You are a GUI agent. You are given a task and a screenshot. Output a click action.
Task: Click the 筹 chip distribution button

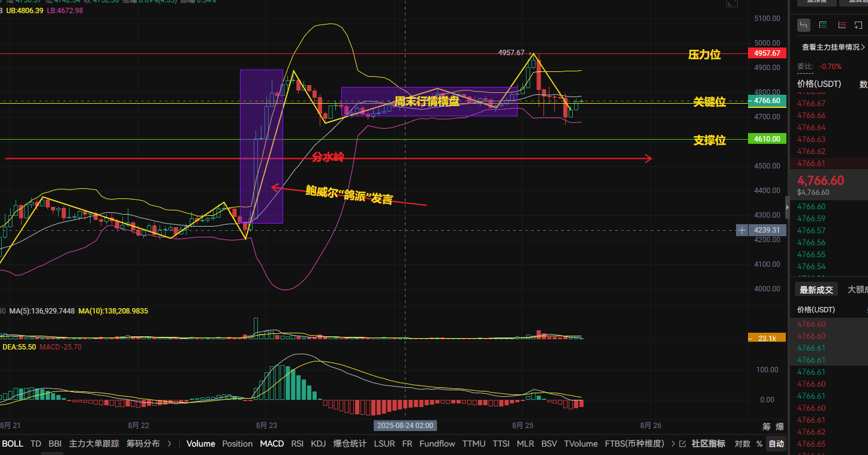766,427
